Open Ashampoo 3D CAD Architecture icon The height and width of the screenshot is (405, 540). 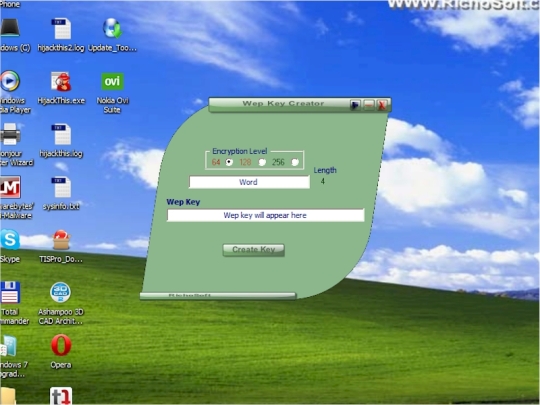(x=61, y=293)
